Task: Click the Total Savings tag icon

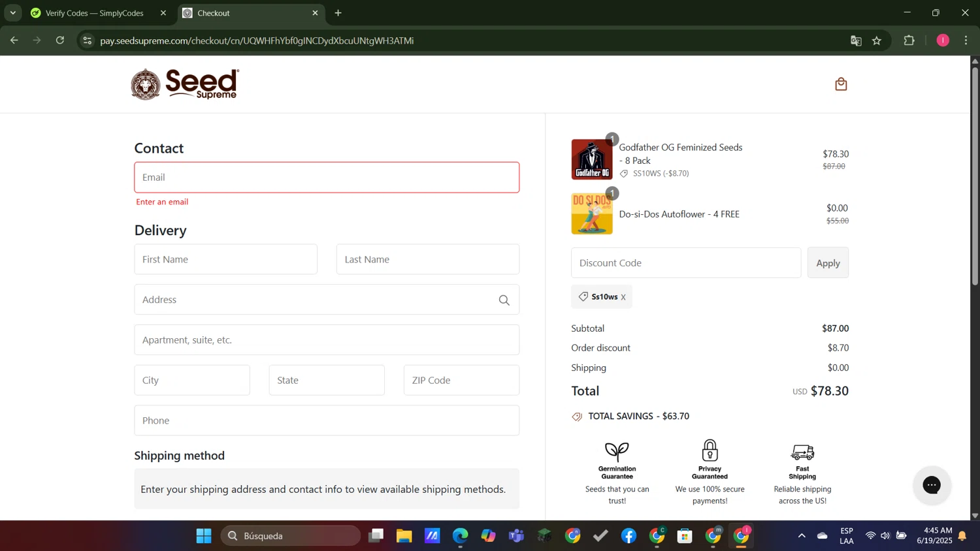Action: 577,417
